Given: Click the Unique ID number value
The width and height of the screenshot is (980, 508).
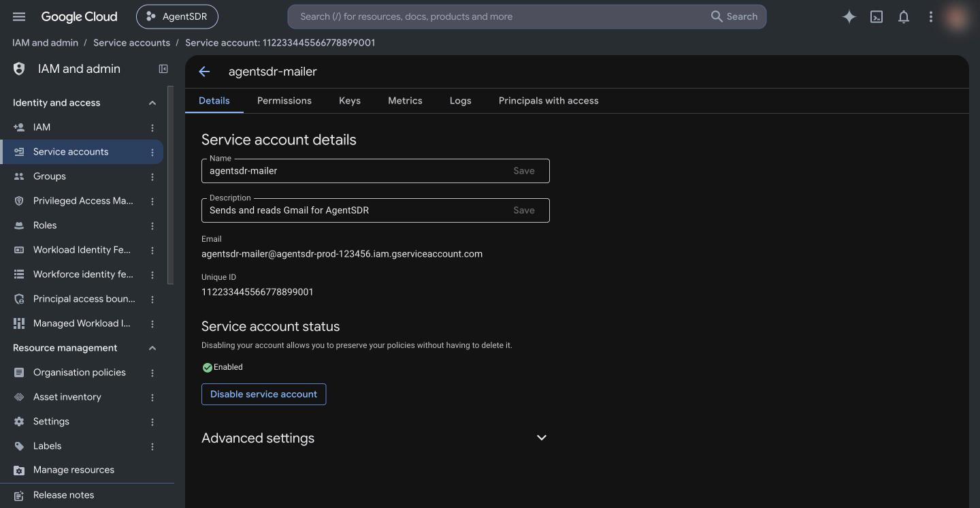Looking at the screenshot, I should (x=257, y=292).
